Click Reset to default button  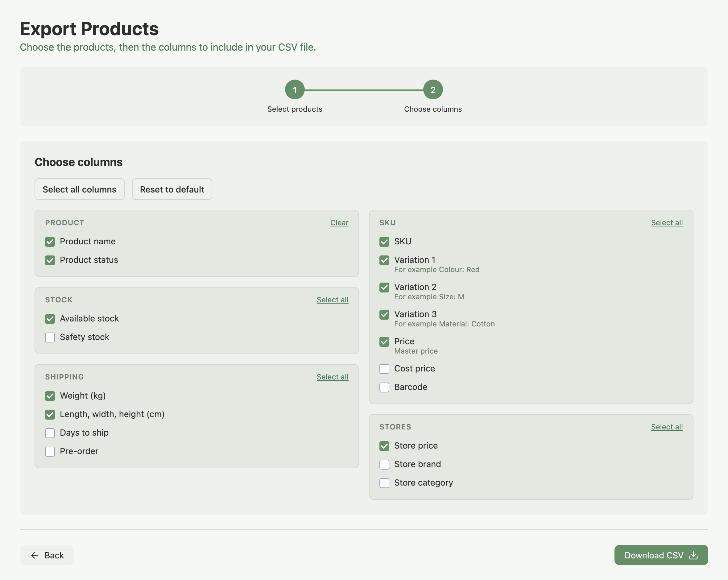click(172, 189)
